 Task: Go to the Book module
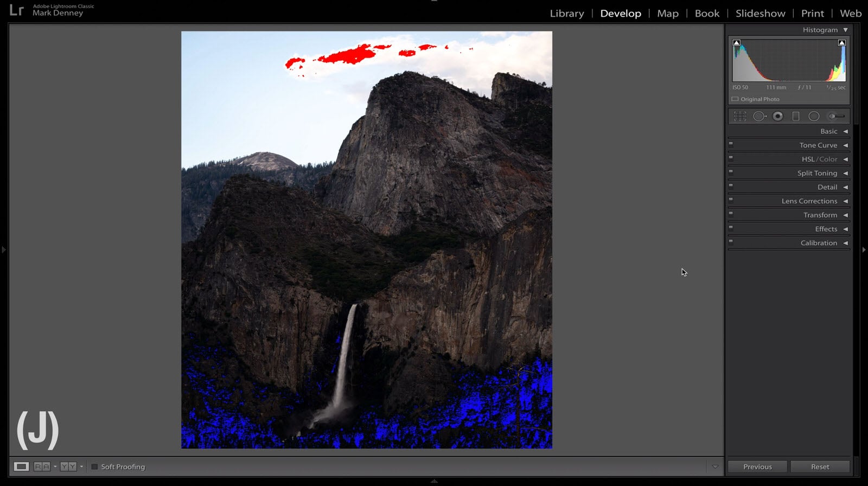coord(707,14)
